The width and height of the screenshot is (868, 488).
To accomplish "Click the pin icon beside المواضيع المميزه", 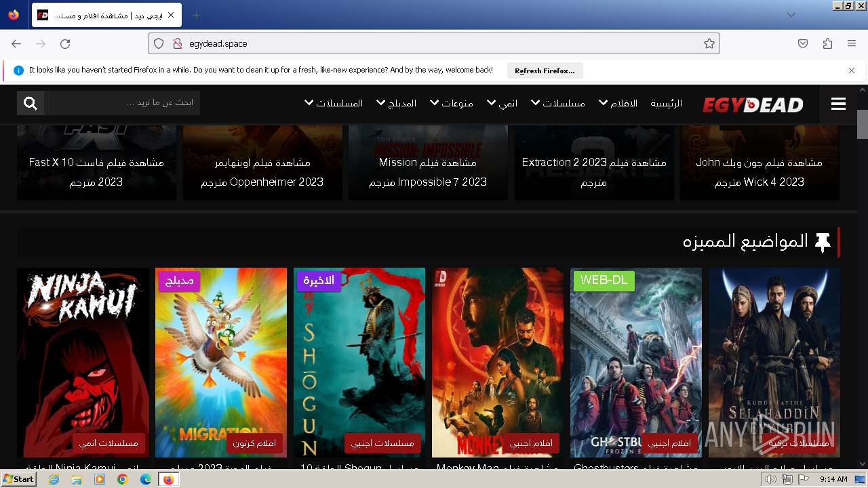I will coord(823,243).
